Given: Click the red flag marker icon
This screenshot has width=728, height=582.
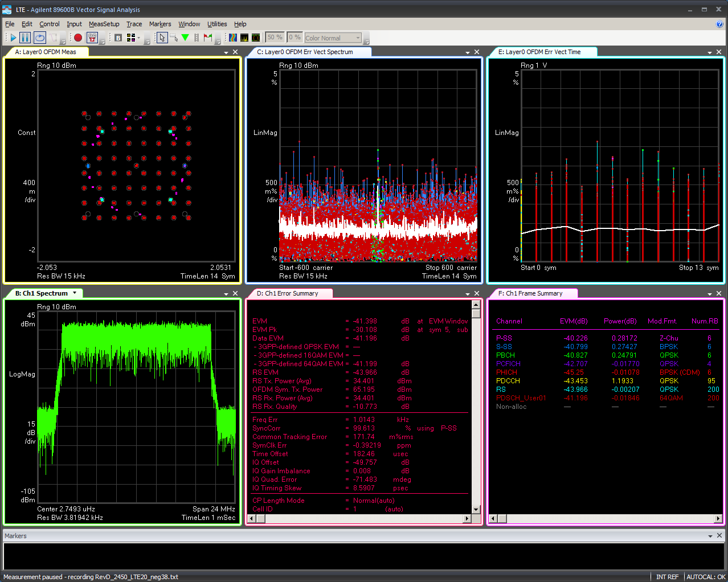Looking at the screenshot, I should tap(208, 38).
